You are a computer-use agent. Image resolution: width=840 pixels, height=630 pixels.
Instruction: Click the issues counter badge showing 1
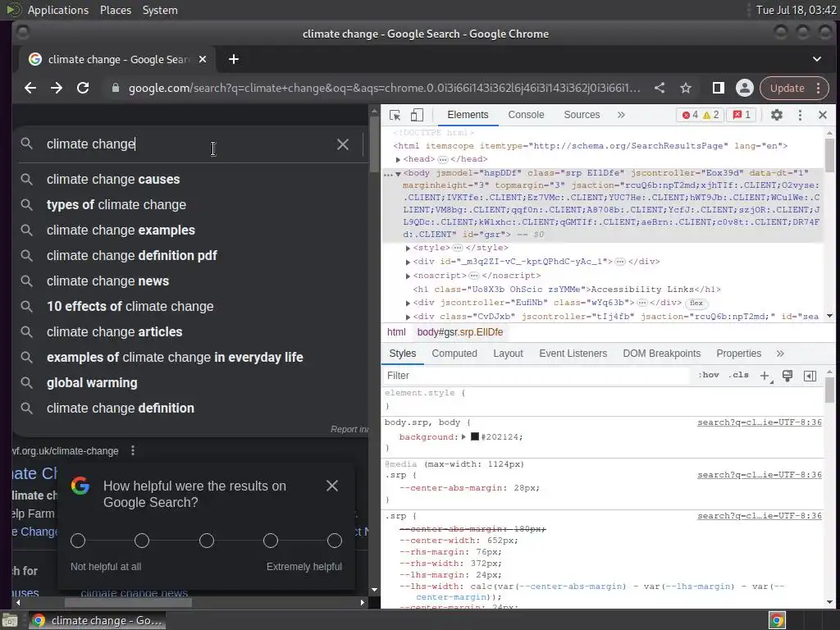tap(742, 115)
